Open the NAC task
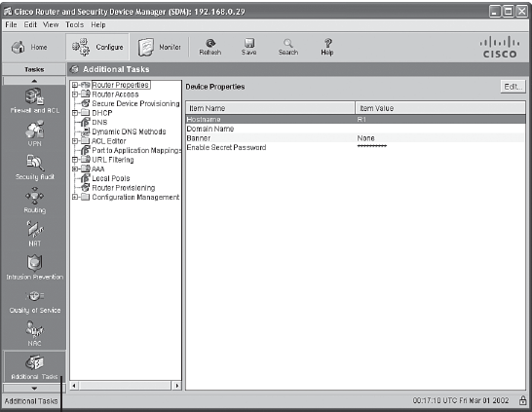The image size is (532, 412). tap(35, 333)
